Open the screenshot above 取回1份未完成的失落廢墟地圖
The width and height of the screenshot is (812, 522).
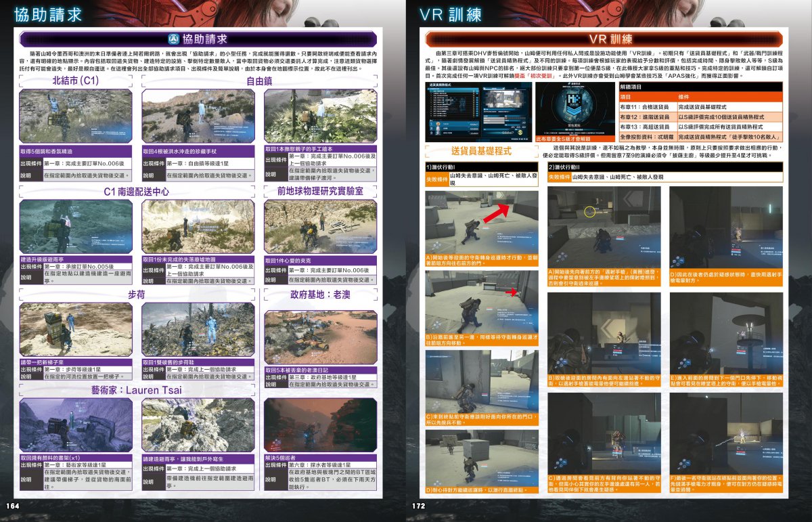click(198, 227)
